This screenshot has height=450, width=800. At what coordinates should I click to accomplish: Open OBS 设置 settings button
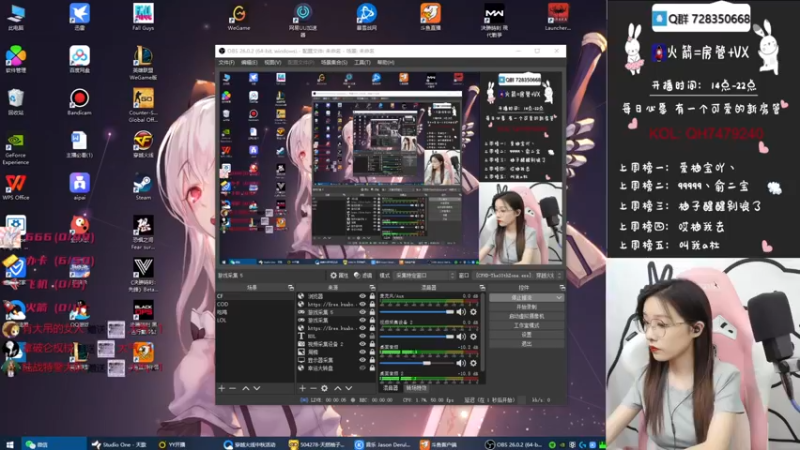pos(527,334)
